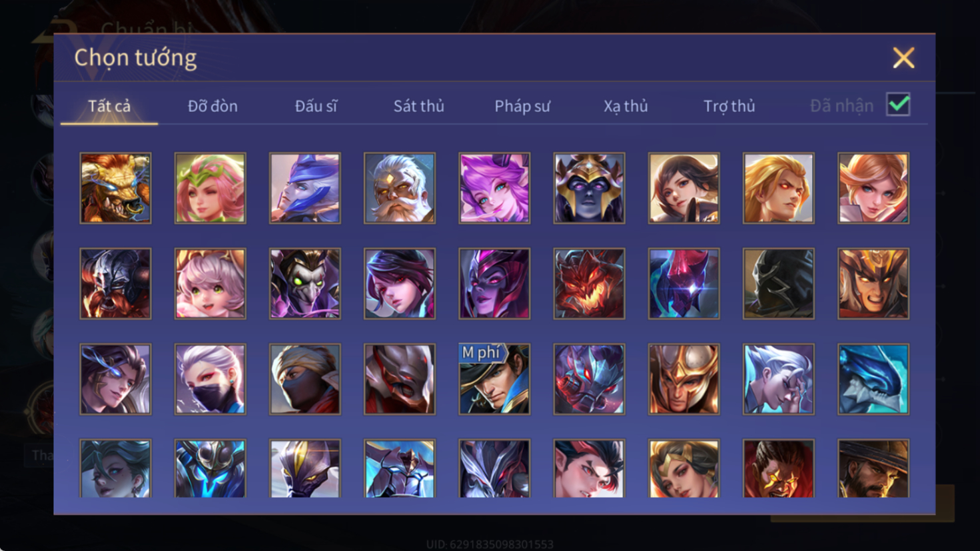Image resolution: width=980 pixels, height=551 pixels.
Task: Select the masked white-haired ninja girl hero
Action: 210,379
